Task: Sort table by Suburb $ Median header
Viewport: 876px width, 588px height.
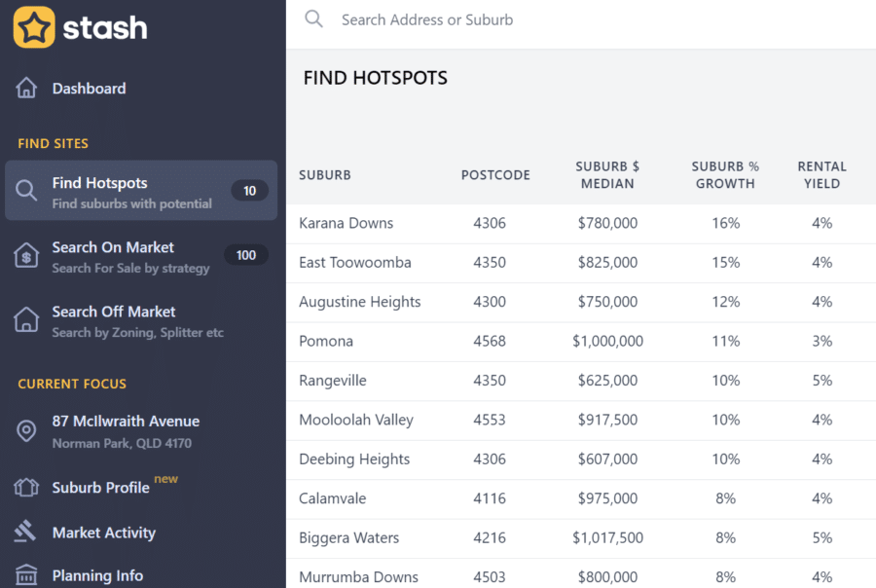Action: click(607, 175)
